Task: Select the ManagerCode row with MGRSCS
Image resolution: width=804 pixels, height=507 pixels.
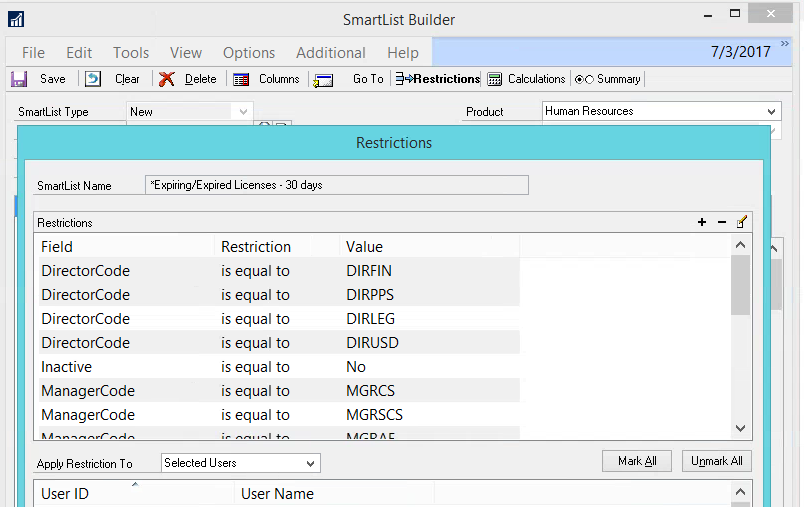Action: 279,415
